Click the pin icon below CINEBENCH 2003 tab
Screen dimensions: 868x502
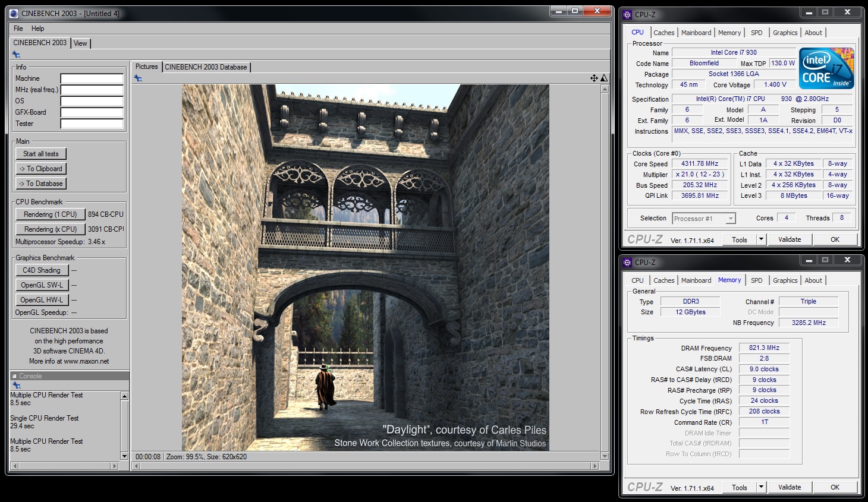pos(16,55)
